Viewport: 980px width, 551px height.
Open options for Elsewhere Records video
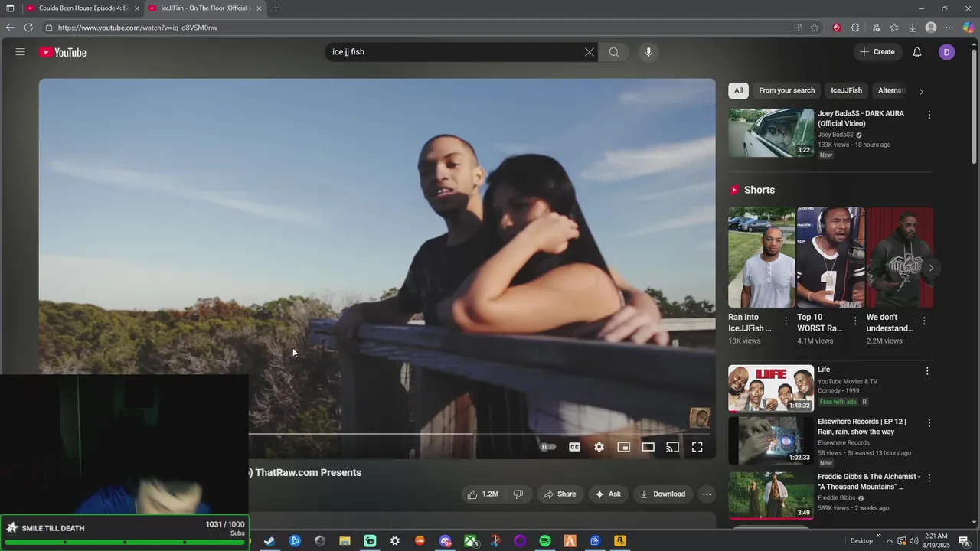click(x=929, y=423)
